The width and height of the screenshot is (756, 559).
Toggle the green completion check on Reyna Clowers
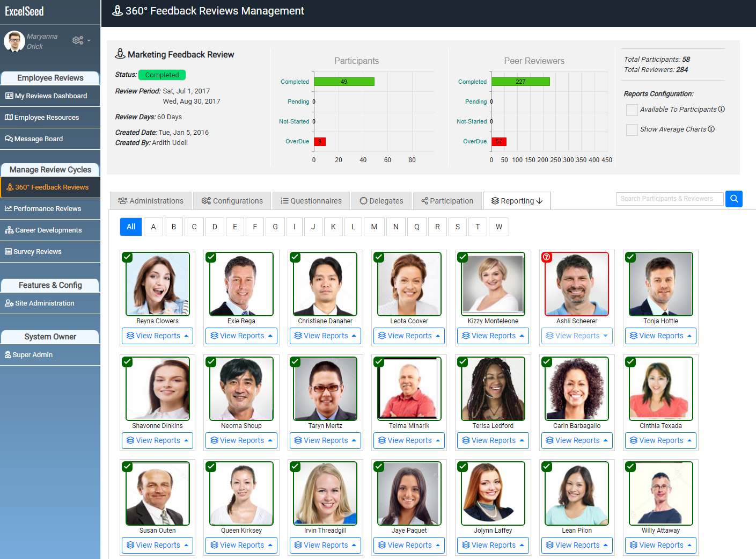(127, 257)
